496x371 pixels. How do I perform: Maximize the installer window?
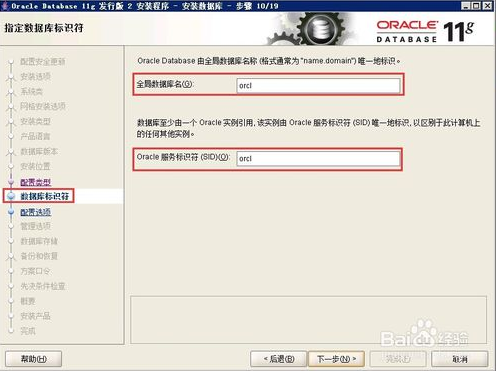coord(477,6)
